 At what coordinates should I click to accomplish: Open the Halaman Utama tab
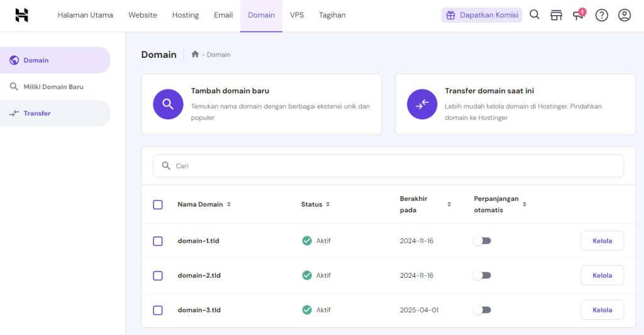coord(86,15)
